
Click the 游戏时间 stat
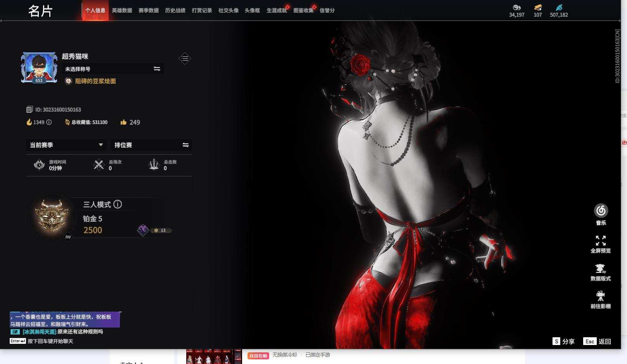50,165
